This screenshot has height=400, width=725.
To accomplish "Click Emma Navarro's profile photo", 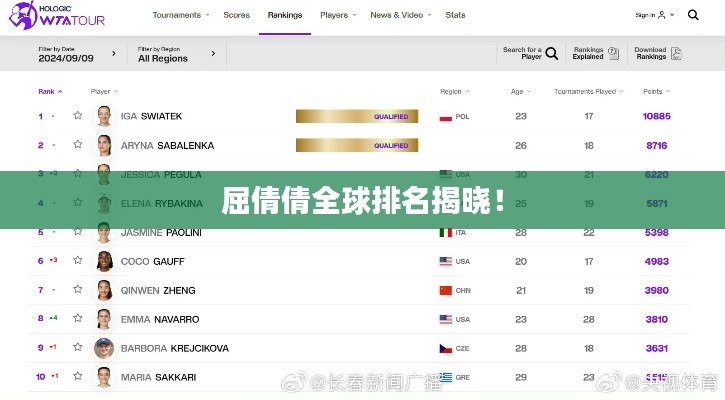I will pyautogui.click(x=104, y=319).
